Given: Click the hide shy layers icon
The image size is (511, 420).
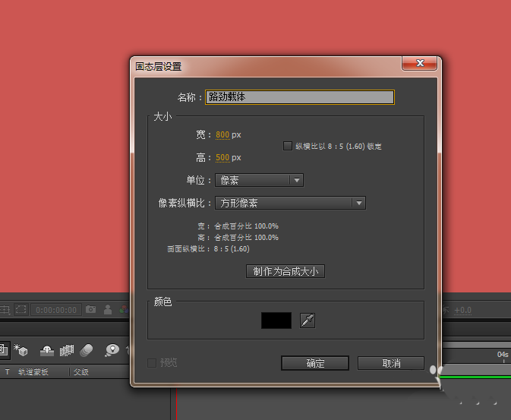Looking at the screenshot, I should click(46, 351).
